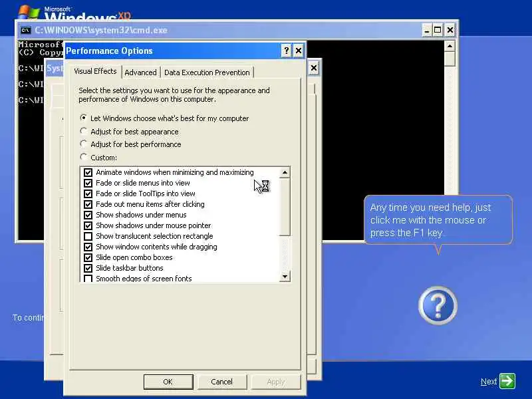This screenshot has height=399, width=532.
Task: Uncheck 'Show window contents while dragging'
Action: [88, 247]
